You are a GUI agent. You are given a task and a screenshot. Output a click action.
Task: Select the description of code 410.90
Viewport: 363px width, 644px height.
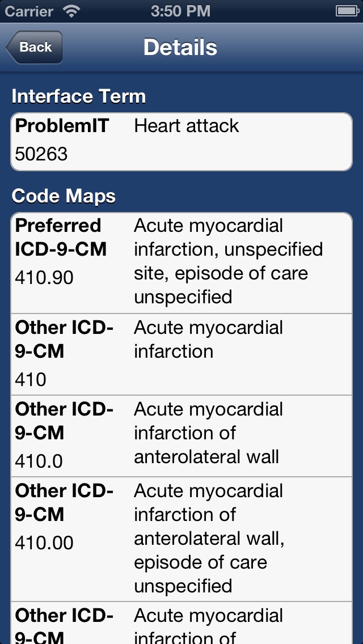point(228,261)
